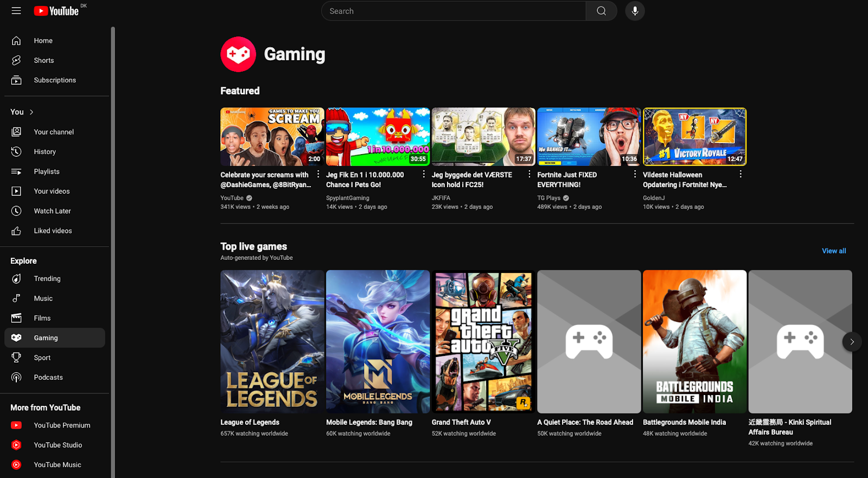Screen dimensions: 868x478
Task: Open the Victory Royale 12:47 thumbnail
Action: [x=695, y=137]
